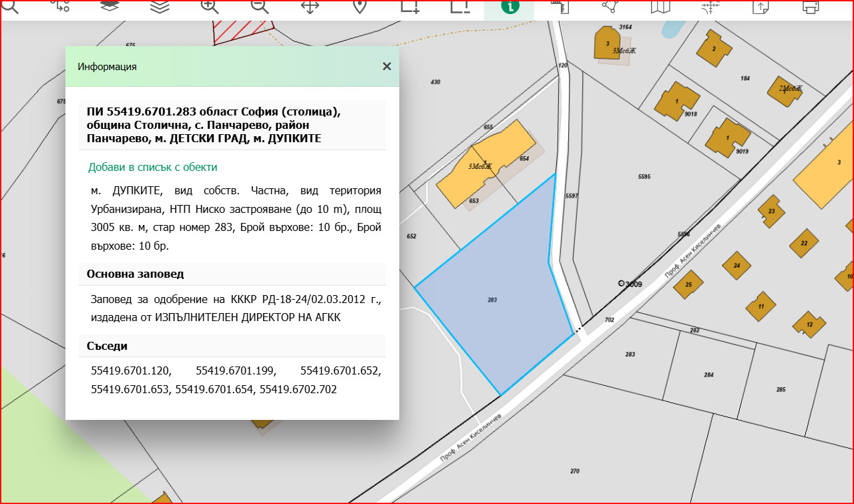Click the printer icon

point(811,7)
